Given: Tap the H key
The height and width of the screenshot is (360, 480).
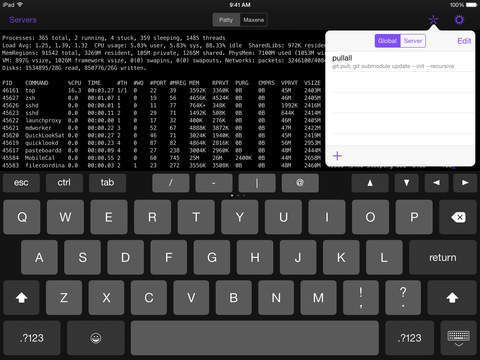Looking at the screenshot, I should (255, 257).
